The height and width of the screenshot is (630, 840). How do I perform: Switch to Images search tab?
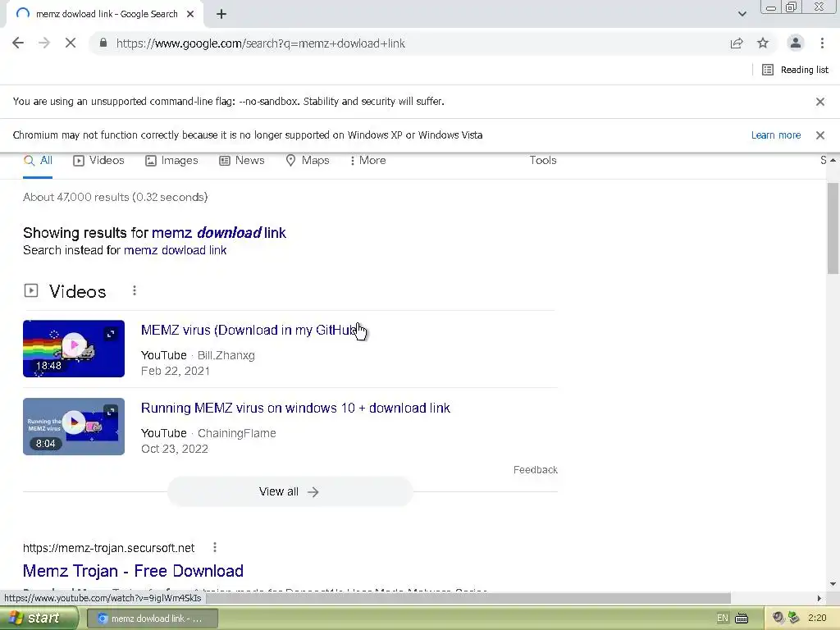[171, 161]
